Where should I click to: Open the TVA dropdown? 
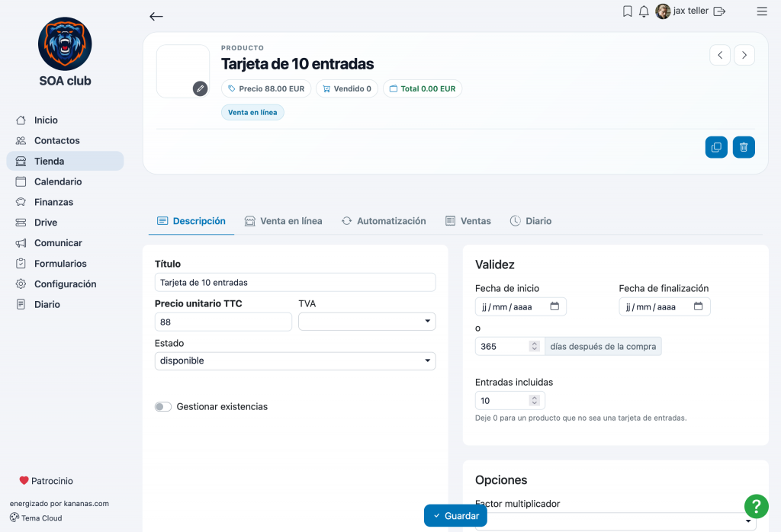pyautogui.click(x=367, y=322)
